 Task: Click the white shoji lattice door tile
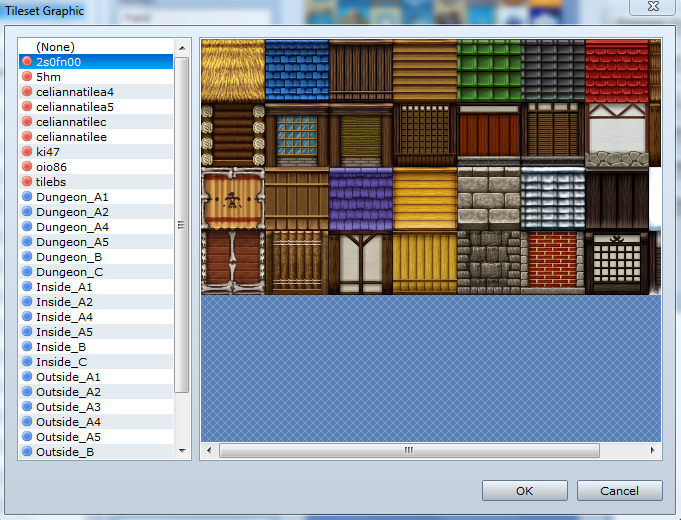pyautogui.click(x=617, y=263)
